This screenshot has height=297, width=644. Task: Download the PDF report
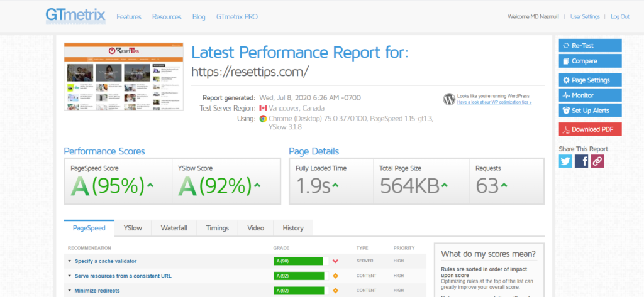point(590,129)
